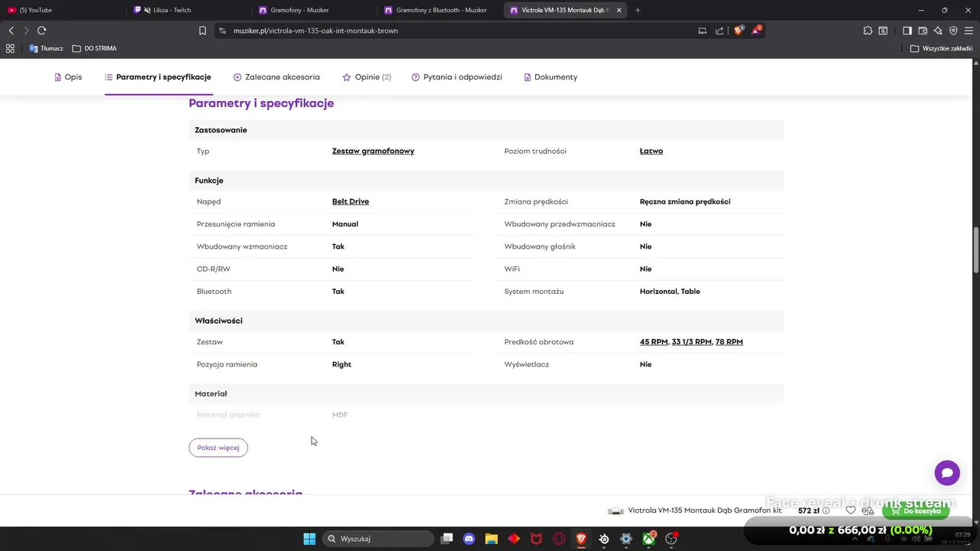Viewport: 980px width, 551px height.
Task: Click the Brave icon in the taskbar
Action: [x=581, y=539]
